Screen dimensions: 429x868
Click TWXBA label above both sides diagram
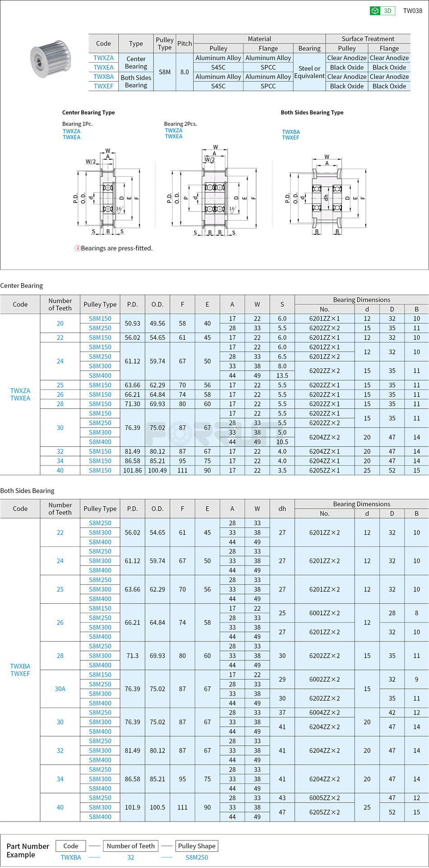(x=291, y=132)
